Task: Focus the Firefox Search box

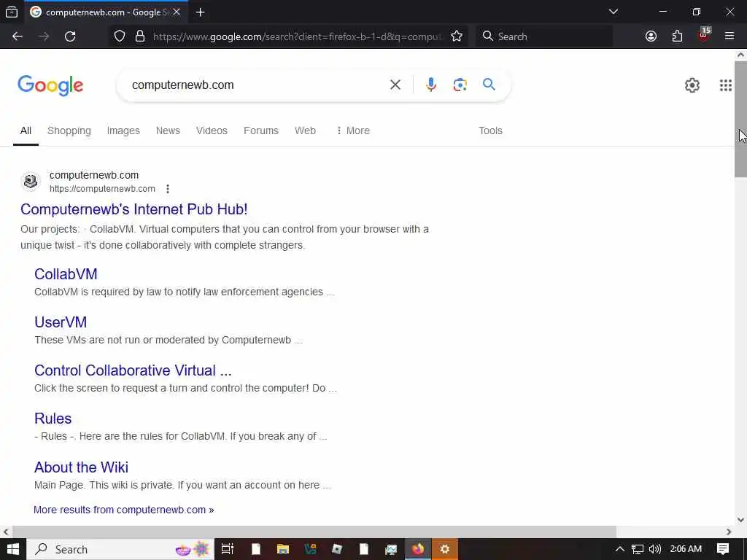Action: (x=544, y=36)
